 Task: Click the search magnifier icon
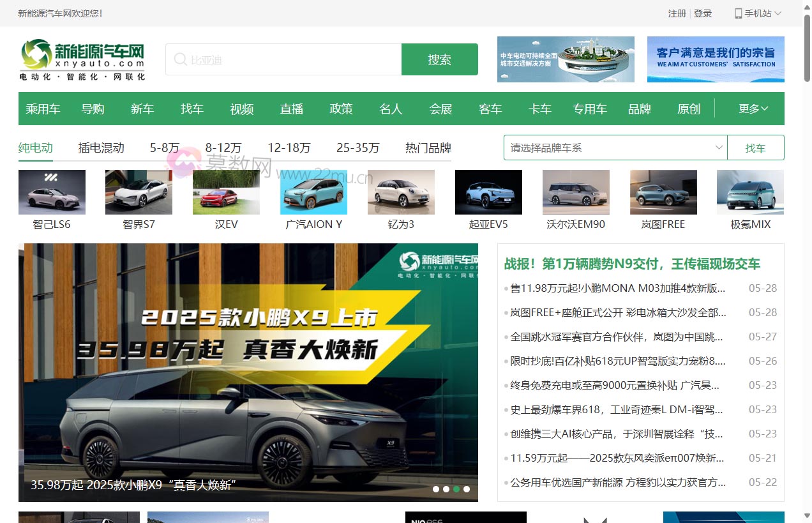(x=181, y=59)
